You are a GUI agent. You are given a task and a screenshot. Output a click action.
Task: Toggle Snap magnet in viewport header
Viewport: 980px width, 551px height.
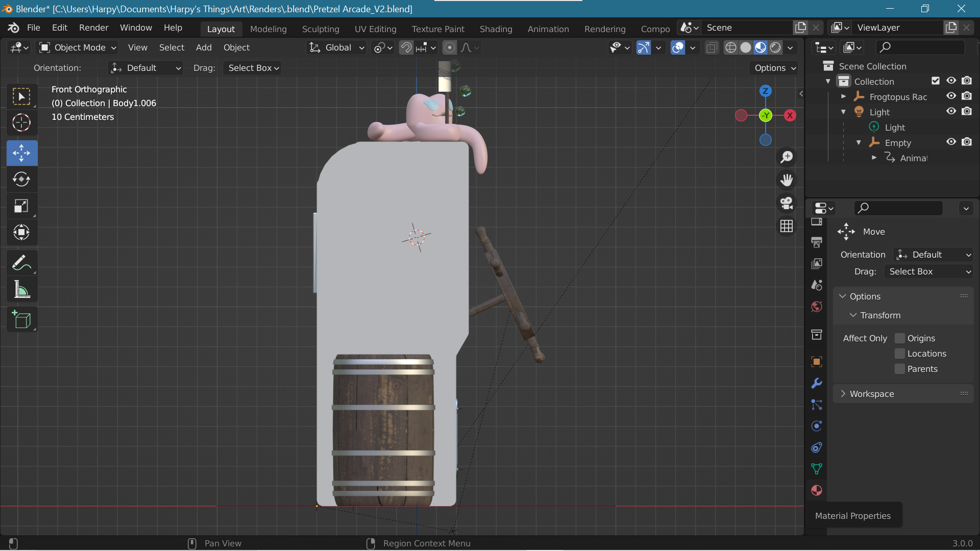(x=406, y=47)
